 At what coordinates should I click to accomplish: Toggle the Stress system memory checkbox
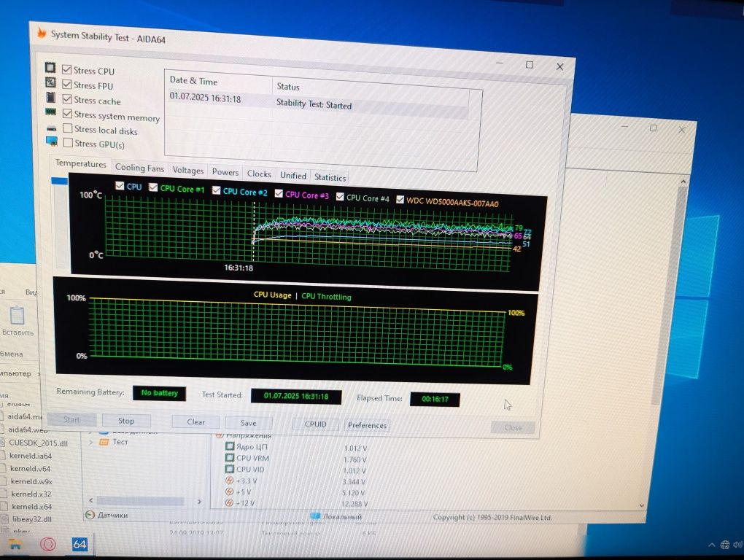pos(67,114)
